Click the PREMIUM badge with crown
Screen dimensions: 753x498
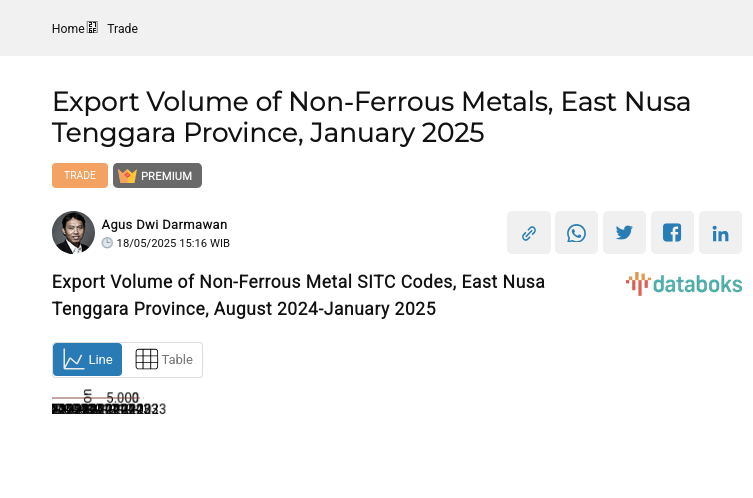[157, 176]
